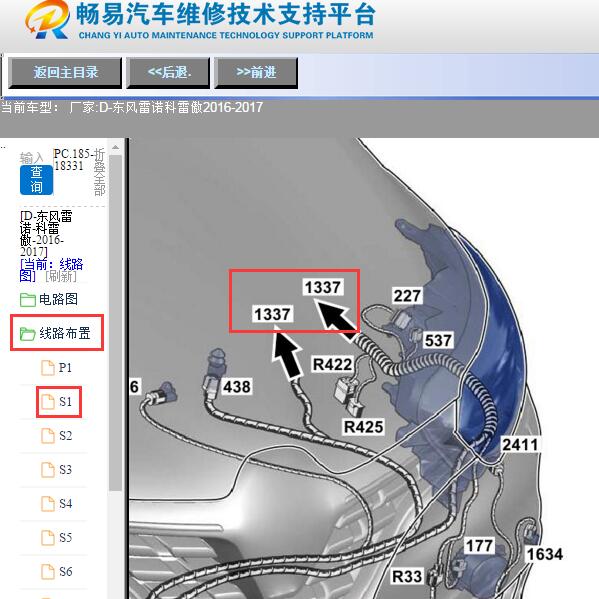
Task: Click connector label 537 in diagram
Action: pos(439,340)
